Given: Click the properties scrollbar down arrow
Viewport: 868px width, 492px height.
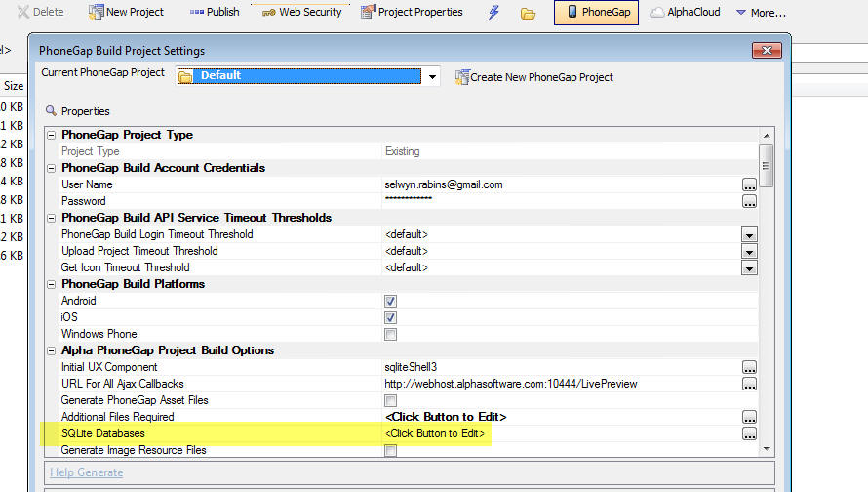Looking at the screenshot, I should click(x=767, y=449).
